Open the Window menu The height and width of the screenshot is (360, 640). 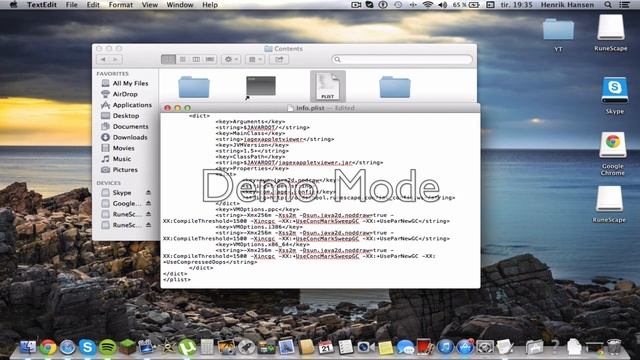(180, 5)
